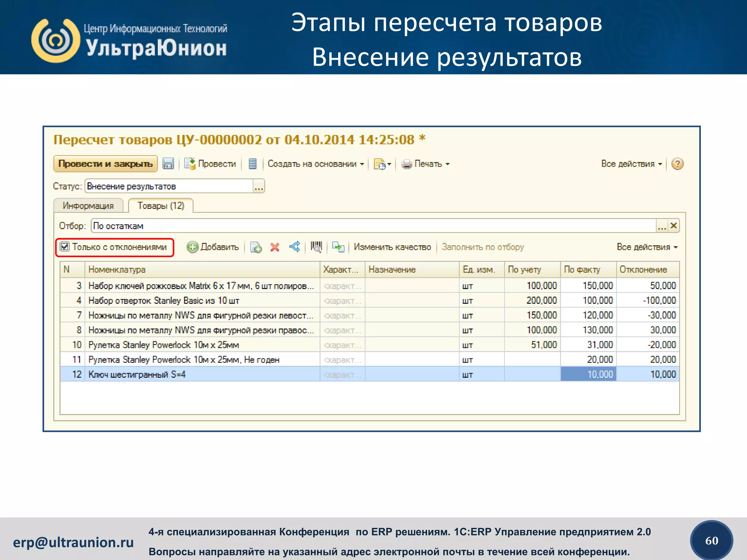Image resolution: width=747 pixels, height=560 pixels.
Task: Click Провести и закрыть button
Action: (105, 164)
